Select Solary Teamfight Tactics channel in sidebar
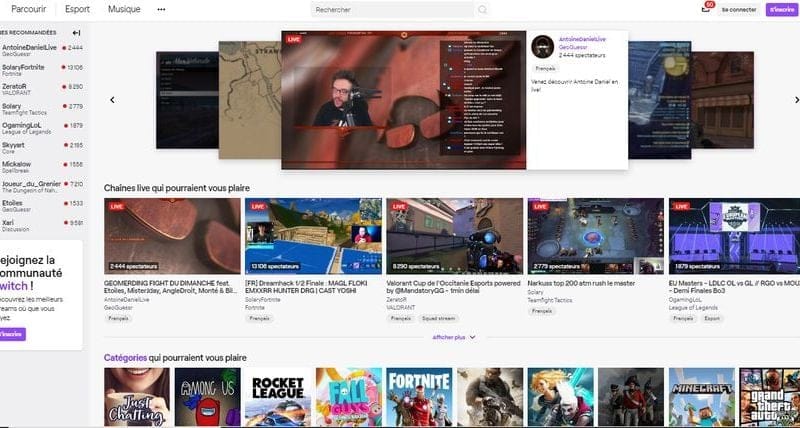 (x=42, y=109)
